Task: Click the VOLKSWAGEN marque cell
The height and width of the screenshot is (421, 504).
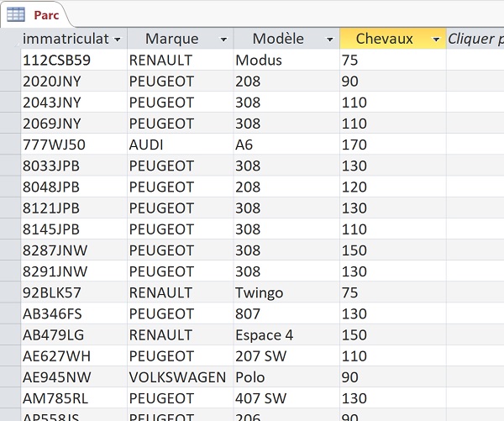Action: 181,377
